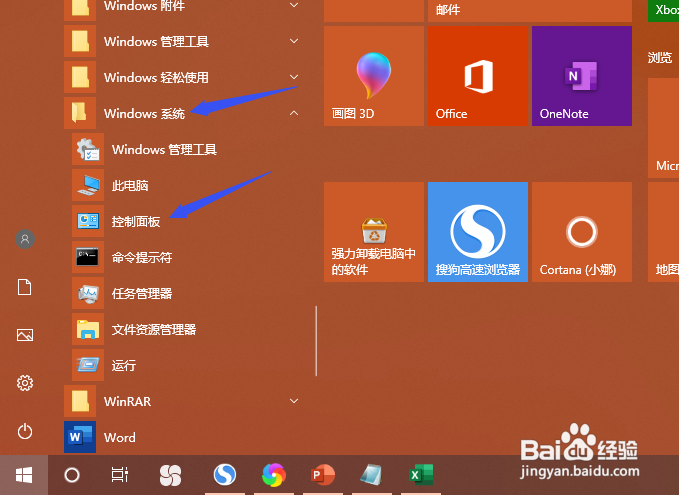The width and height of the screenshot is (679, 495).
Task: Click the WinRAR folder label
Action: pos(127,401)
